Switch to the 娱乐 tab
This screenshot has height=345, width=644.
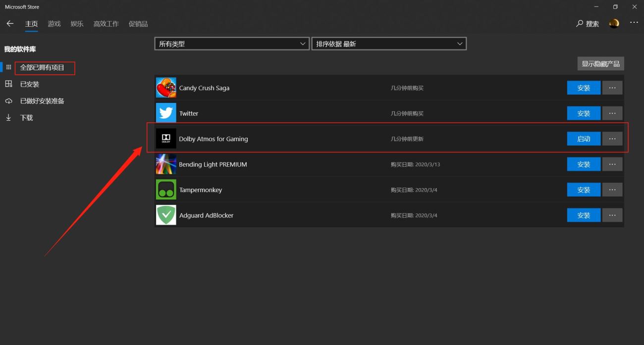coord(77,24)
